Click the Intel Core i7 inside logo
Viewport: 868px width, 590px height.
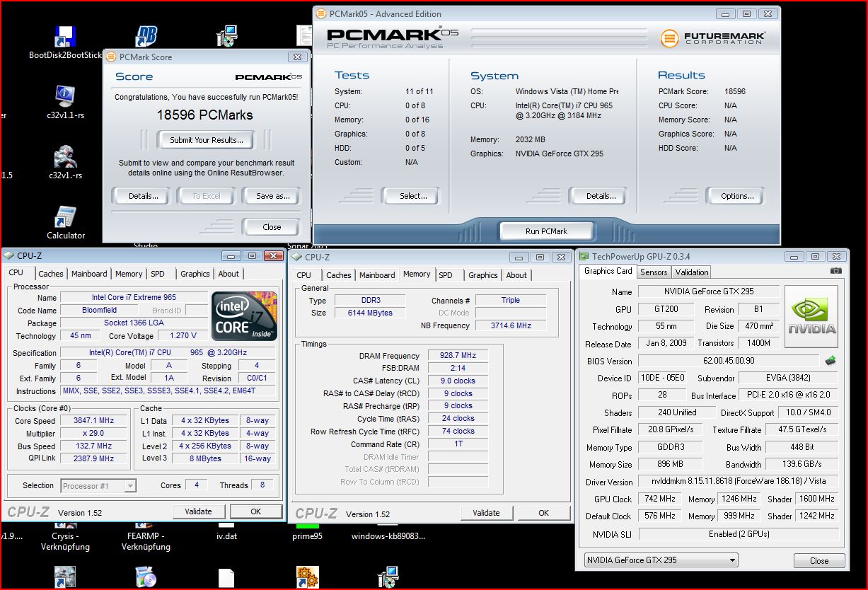[245, 316]
